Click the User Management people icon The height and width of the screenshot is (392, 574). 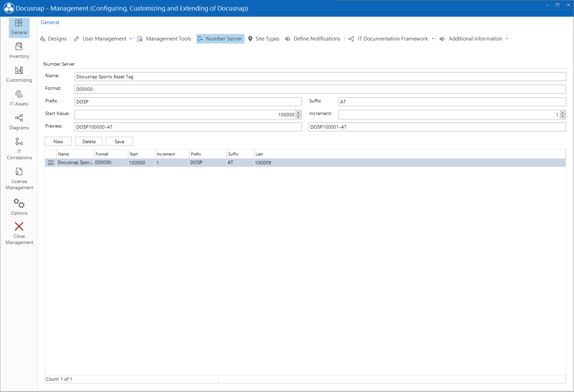pyautogui.click(x=77, y=39)
